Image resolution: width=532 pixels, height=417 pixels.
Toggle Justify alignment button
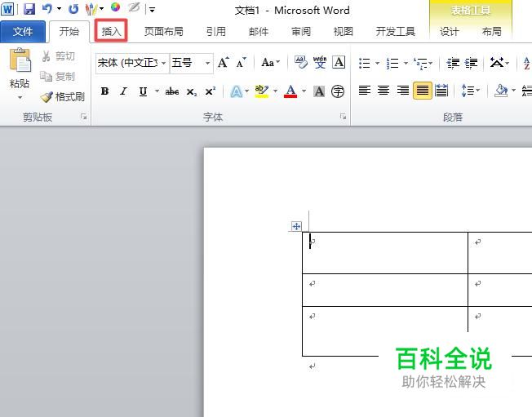click(423, 91)
